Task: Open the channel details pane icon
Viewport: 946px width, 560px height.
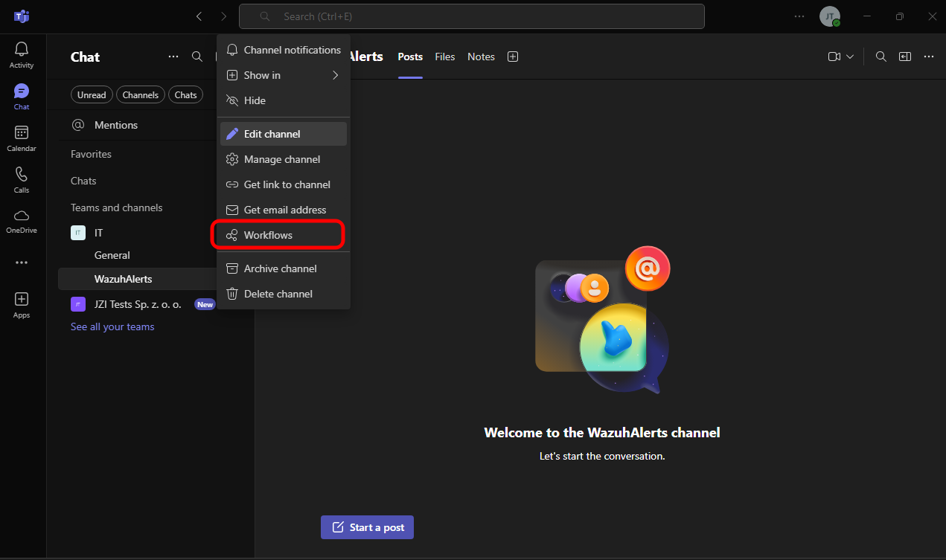Action: tap(905, 57)
